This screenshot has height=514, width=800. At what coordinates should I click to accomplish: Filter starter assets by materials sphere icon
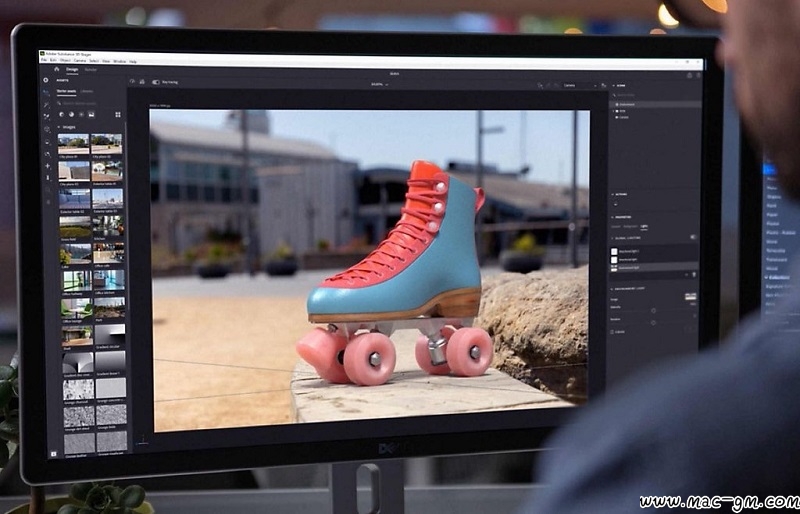point(71,114)
